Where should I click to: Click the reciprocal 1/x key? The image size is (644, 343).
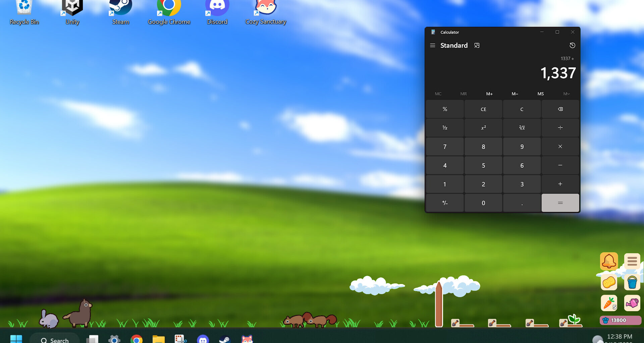point(445,128)
